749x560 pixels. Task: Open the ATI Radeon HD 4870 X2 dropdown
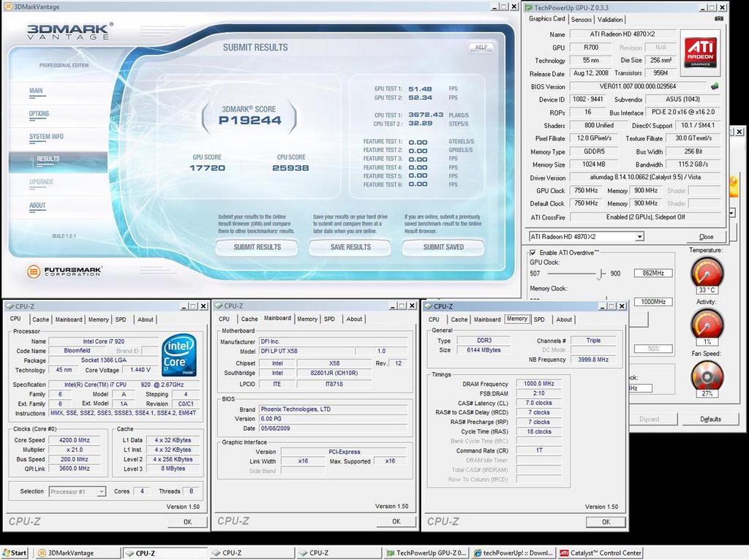coord(639,236)
